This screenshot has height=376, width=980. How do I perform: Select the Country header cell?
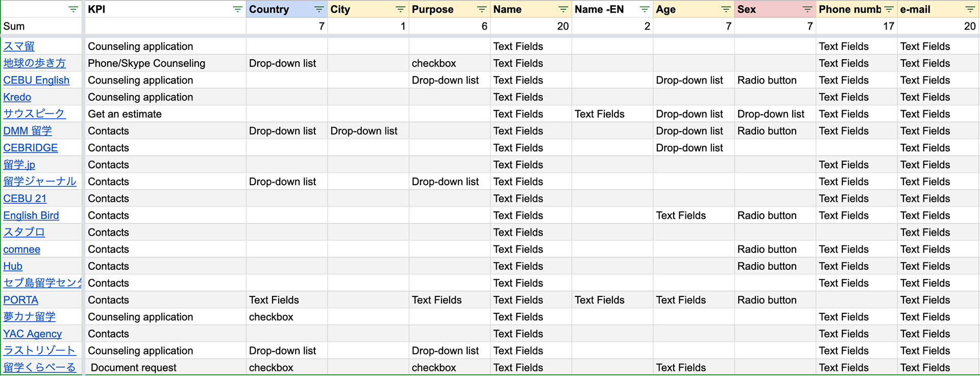pyautogui.click(x=287, y=9)
